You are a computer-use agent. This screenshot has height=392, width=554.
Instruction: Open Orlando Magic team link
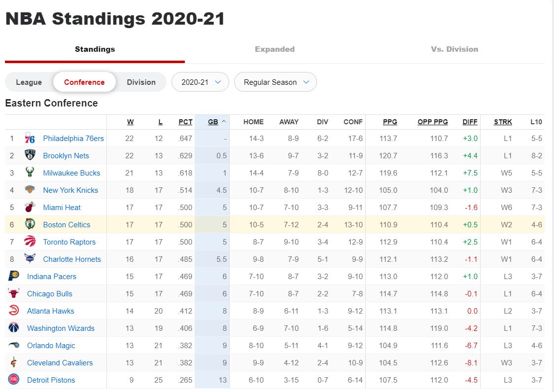51,345
